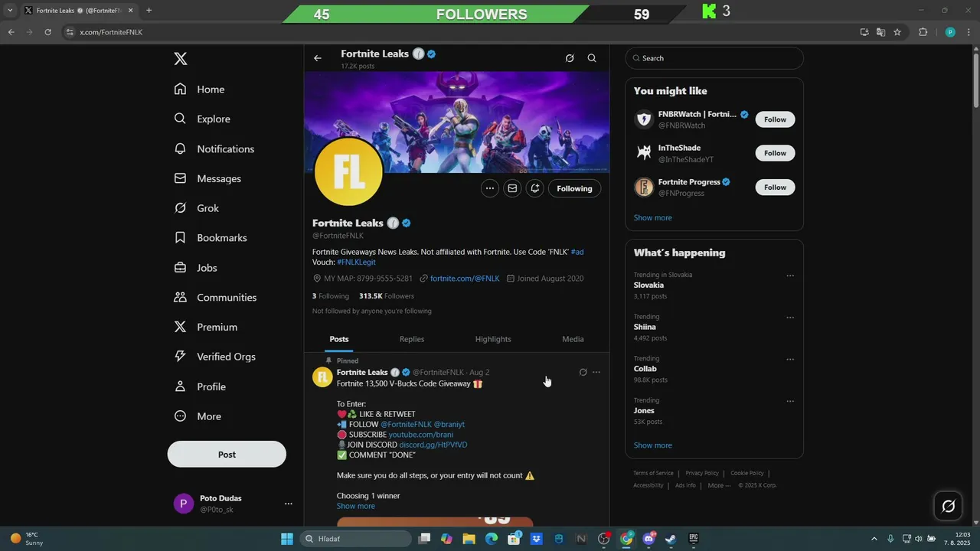Open the Chrome three-dot menu

point(969,32)
